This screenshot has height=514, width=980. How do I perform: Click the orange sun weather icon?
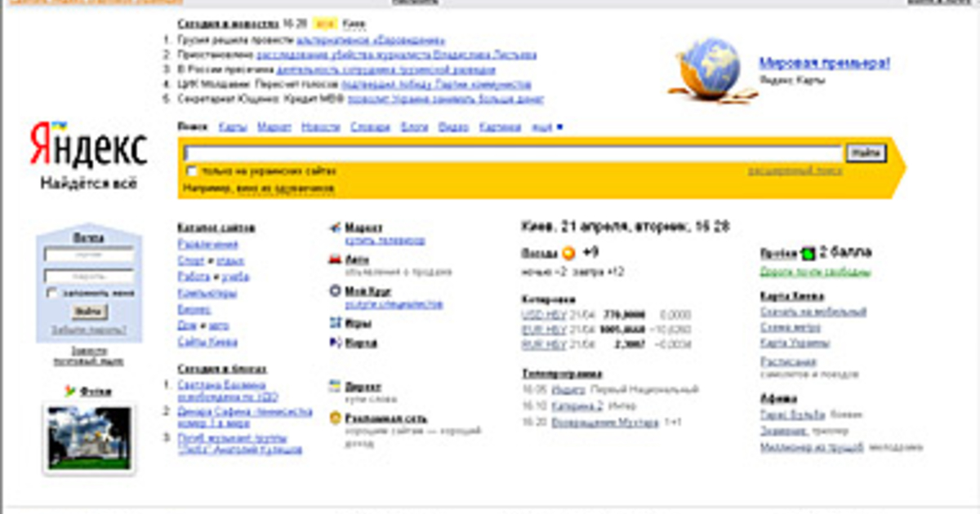point(568,252)
